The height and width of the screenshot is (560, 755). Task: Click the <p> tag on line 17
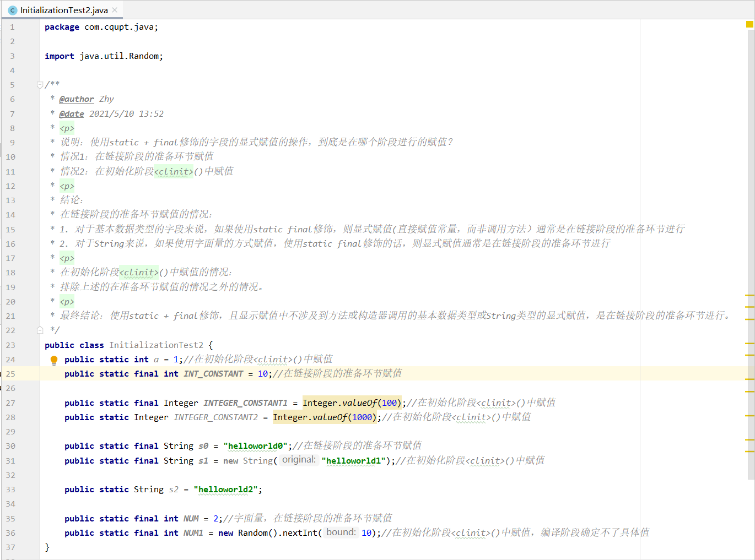pyautogui.click(x=67, y=258)
